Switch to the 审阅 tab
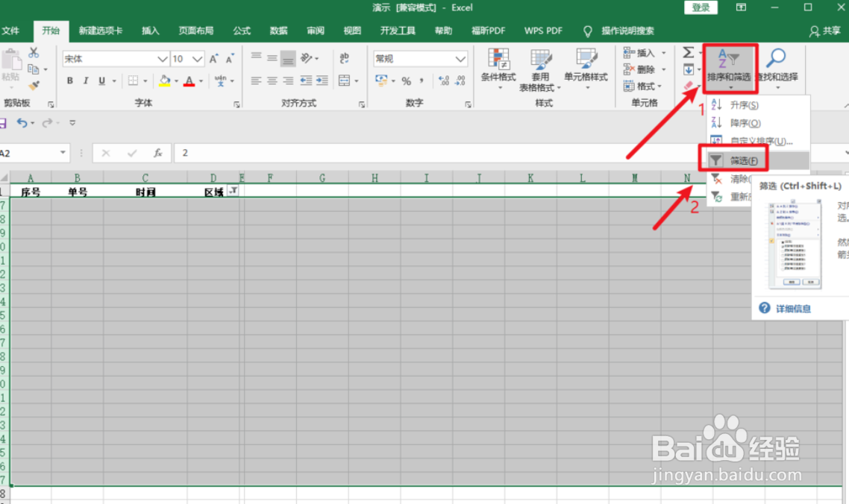 tap(315, 31)
